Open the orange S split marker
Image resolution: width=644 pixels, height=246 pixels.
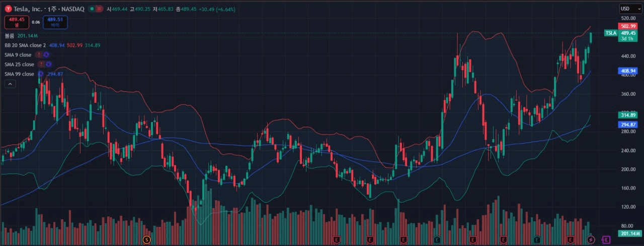[x=147, y=239]
